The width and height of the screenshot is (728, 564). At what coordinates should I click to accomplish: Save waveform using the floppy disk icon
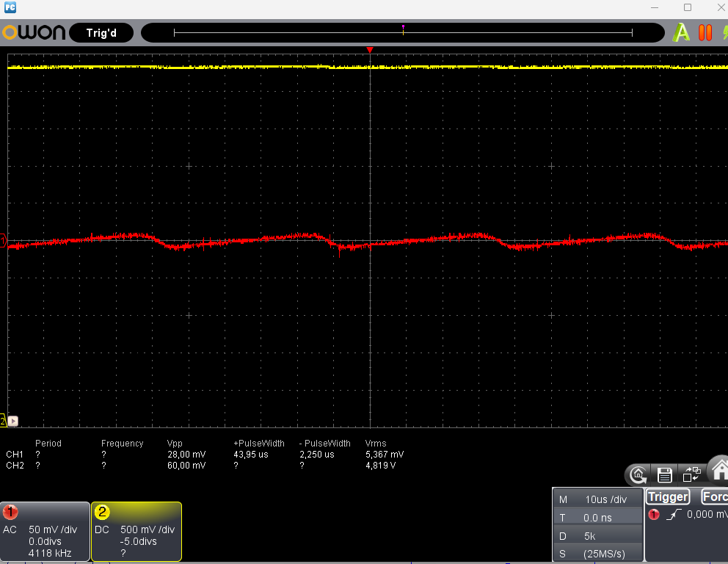(665, 475)
